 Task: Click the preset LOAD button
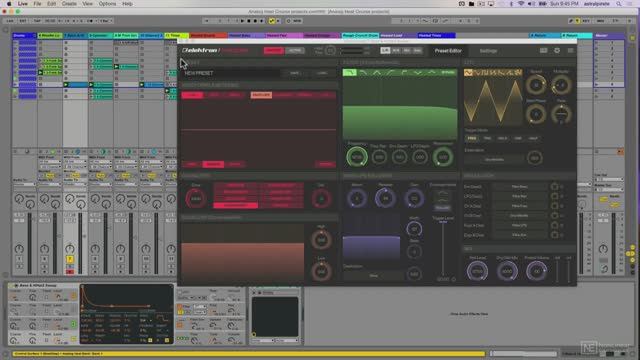[322, 73]
